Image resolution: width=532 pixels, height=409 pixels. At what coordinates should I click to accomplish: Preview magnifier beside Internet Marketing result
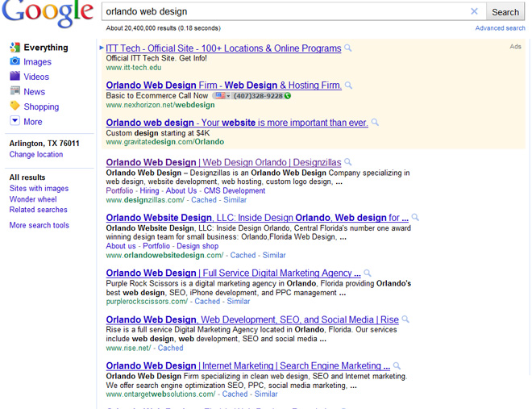[397, 366]
